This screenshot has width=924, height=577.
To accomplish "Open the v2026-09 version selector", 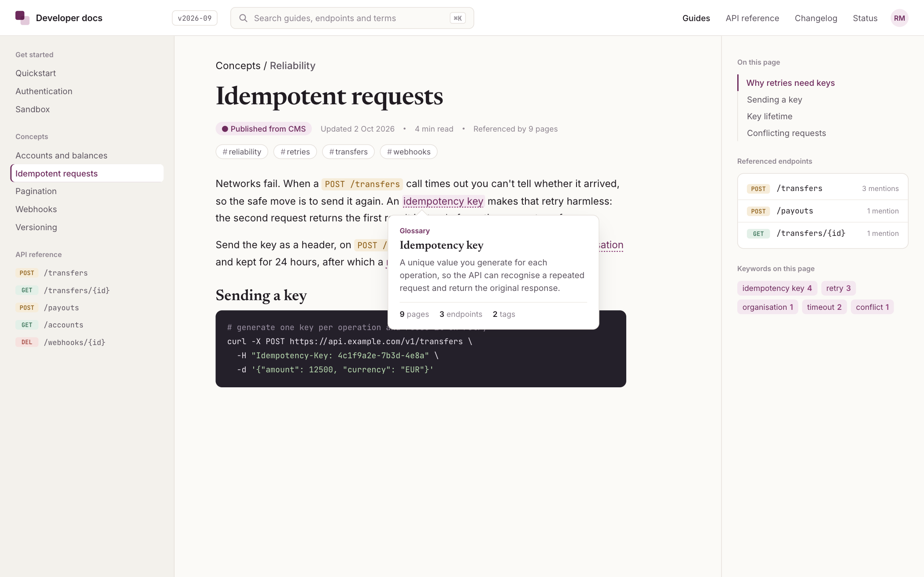I will [x=195, y=18].
